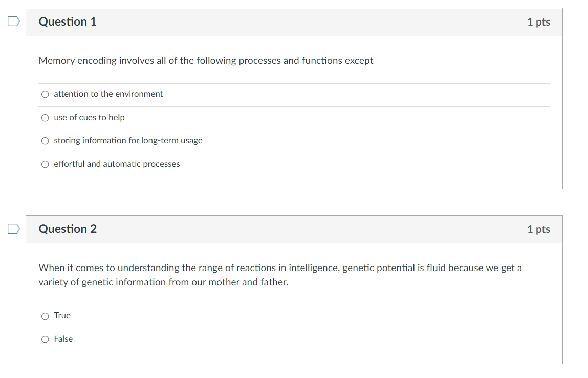Click the answer text "attention to the environment"
This screenshot has height=378, width=588.
tap(108, 94)
